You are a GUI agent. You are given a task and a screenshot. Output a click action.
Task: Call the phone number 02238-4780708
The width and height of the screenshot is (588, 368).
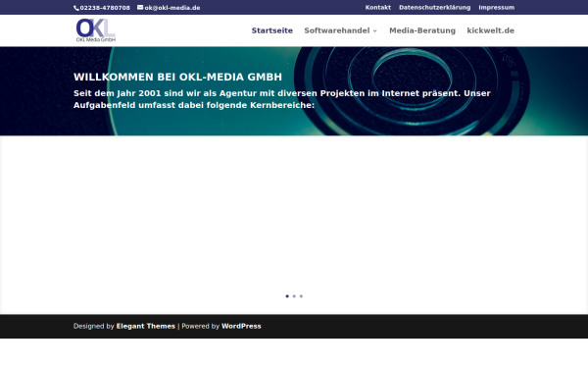pyautogui.click(x=105, y=8)
